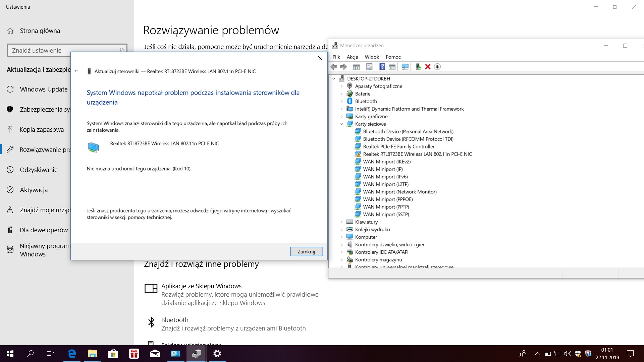The width and height of the screenshot is (644, 362).
Task: Open the Mail app from taskbar
Action: pyautogui.click(x=155, y=354)
